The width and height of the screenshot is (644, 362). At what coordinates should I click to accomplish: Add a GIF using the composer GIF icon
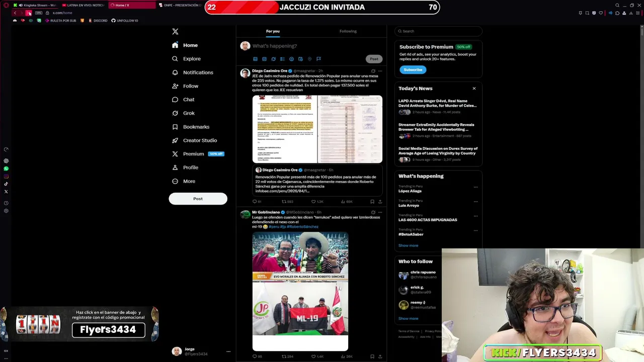coord(264,59)
